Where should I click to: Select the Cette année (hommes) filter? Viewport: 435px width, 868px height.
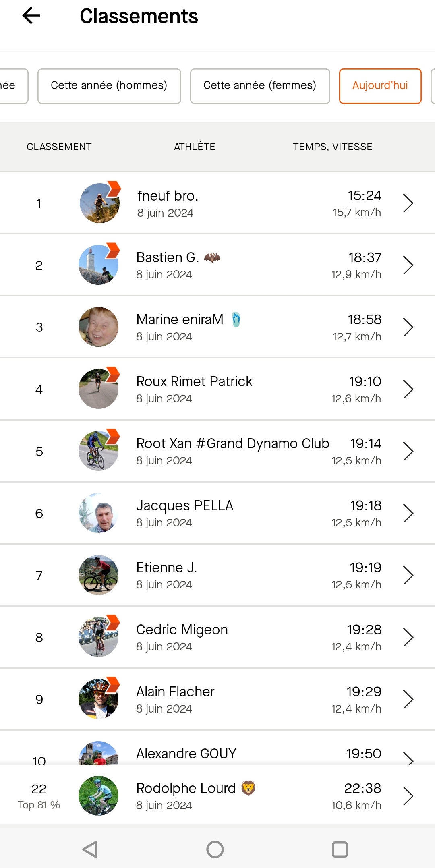(x=109, y=86)
